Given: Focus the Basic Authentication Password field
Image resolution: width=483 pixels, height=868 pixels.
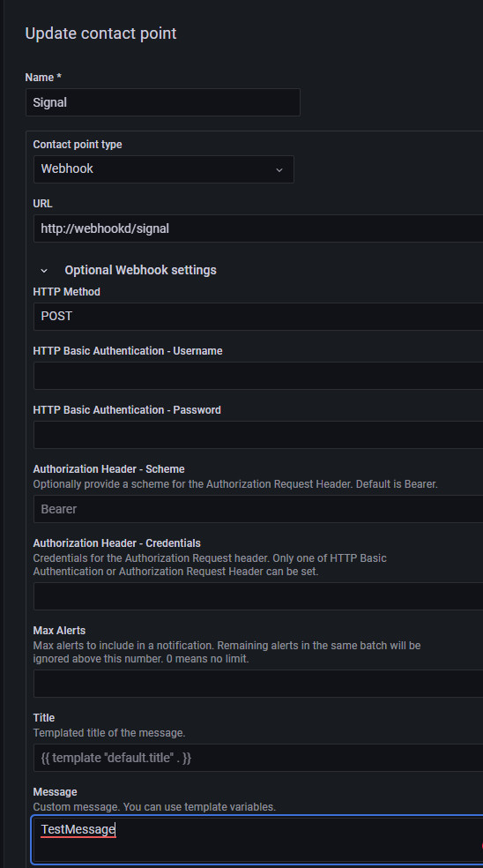Looking at the screenshot, I should click(x=258, y=435).
